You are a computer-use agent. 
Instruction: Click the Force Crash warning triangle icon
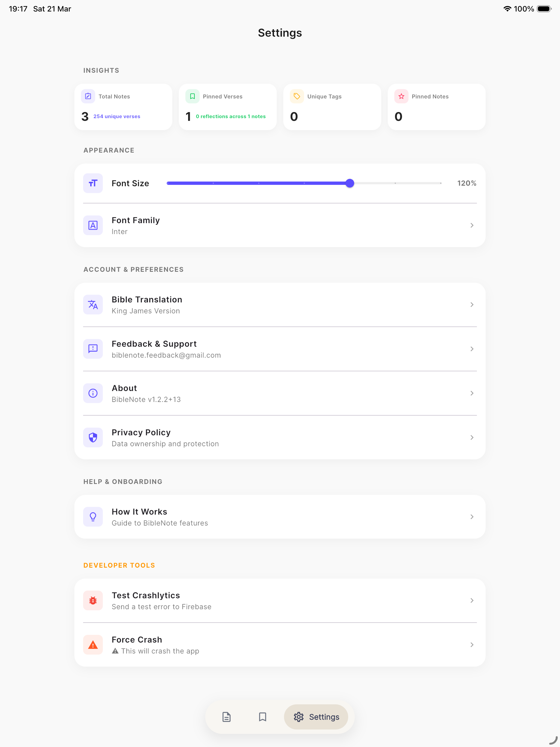pos(93,645)
